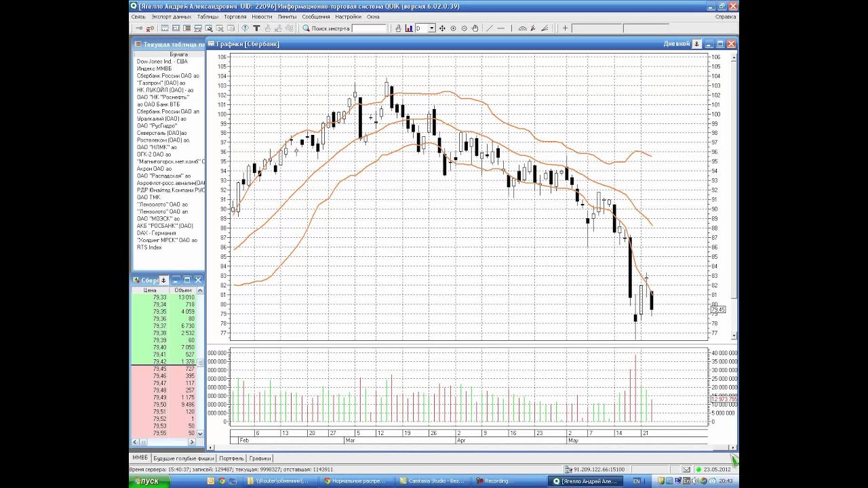868x488 pixels.
Task: Select RTS Index row
Action: point(170,247)
